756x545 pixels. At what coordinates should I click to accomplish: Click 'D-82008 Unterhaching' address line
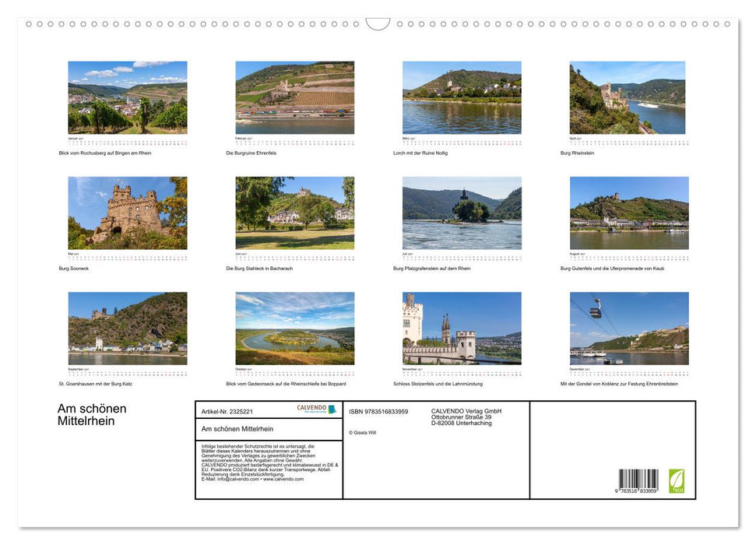pyautogui.click(x=462, y=423)
